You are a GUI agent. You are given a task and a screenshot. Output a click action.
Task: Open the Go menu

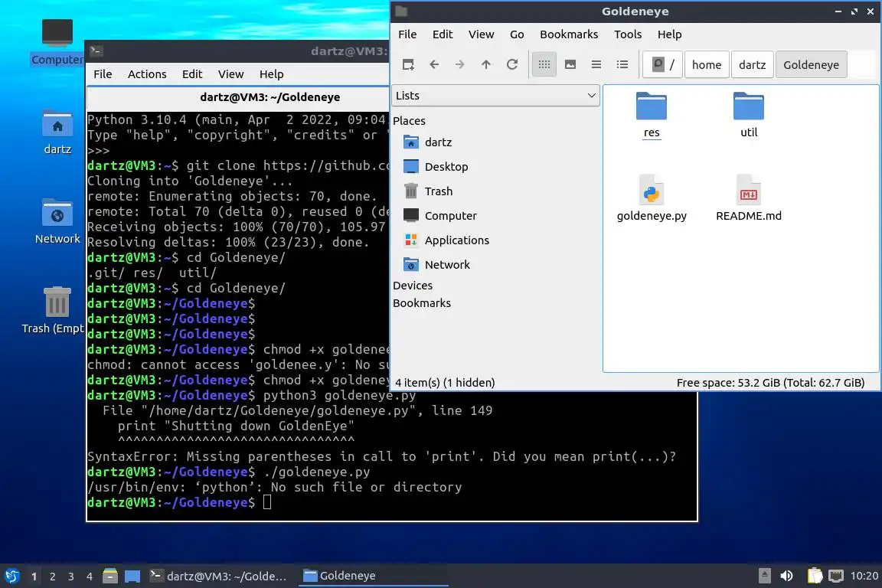coord(517,34)
